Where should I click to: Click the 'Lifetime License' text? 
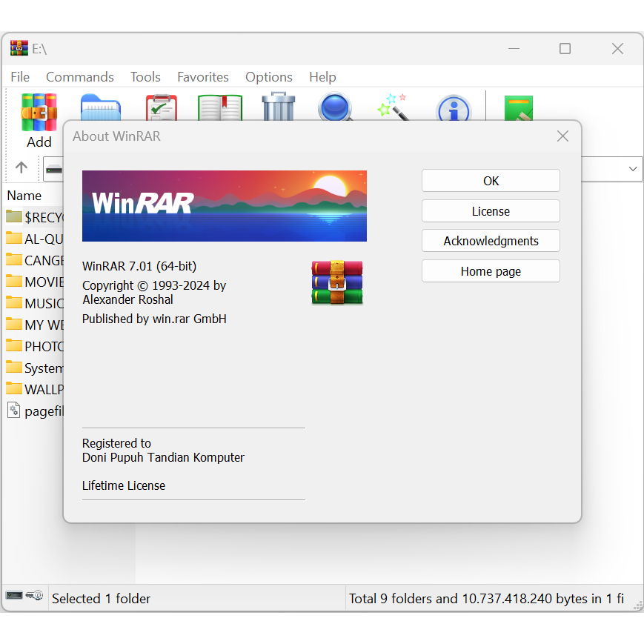124,485
